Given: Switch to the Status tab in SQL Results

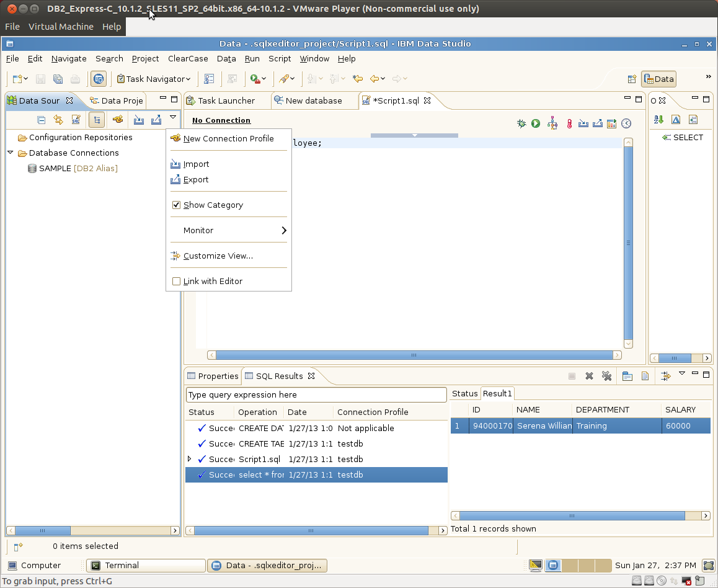Looking at the screenshot, I should pos(464,393).
